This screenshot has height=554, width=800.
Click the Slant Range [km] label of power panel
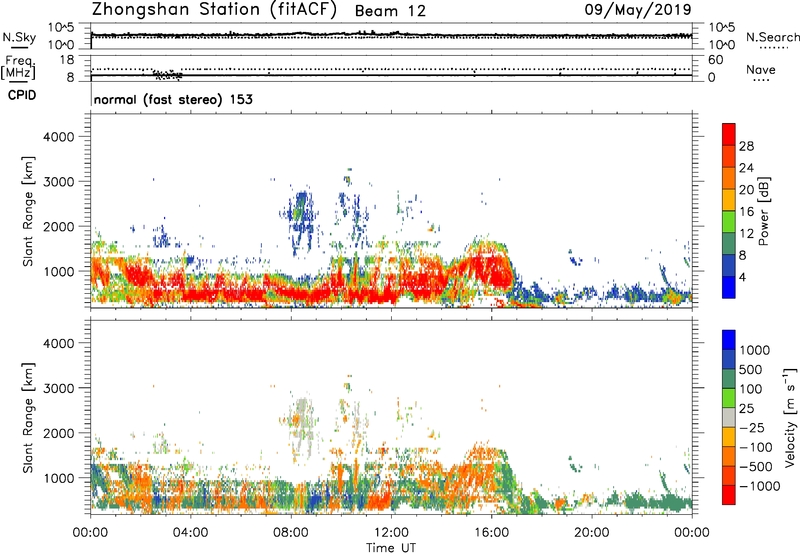28,211
